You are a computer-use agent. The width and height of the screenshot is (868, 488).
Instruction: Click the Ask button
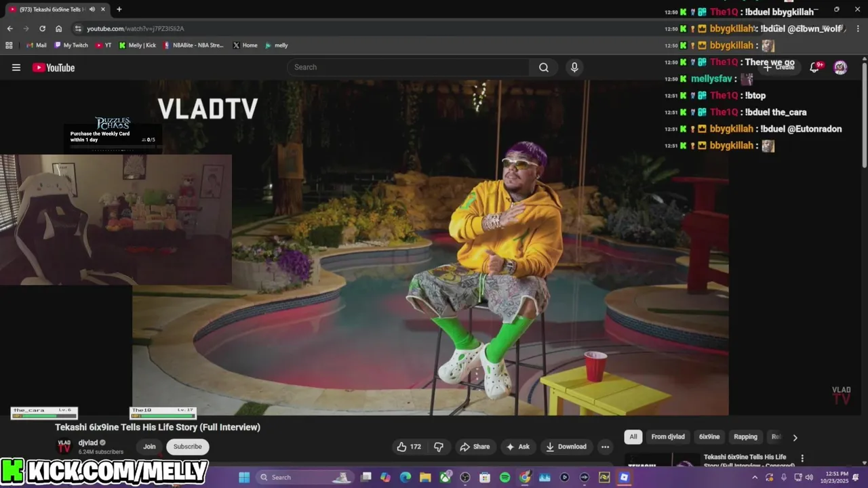tap(517, 447)
